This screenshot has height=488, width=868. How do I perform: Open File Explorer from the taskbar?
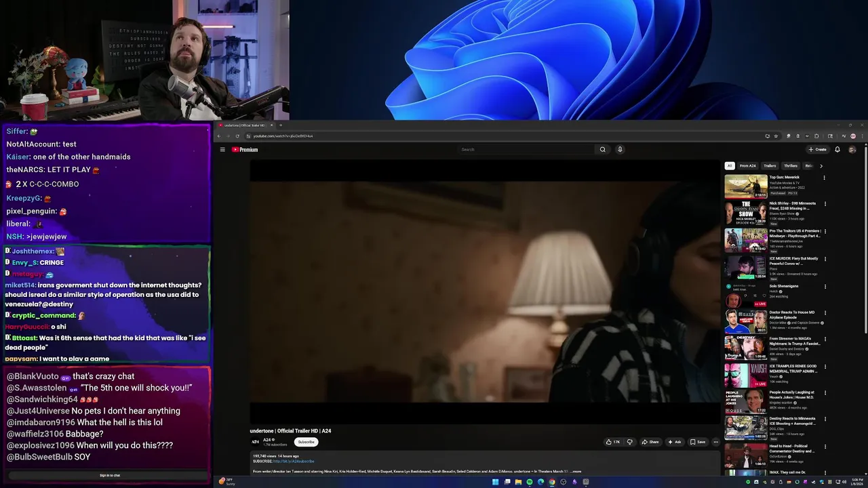tap(518, 482)
